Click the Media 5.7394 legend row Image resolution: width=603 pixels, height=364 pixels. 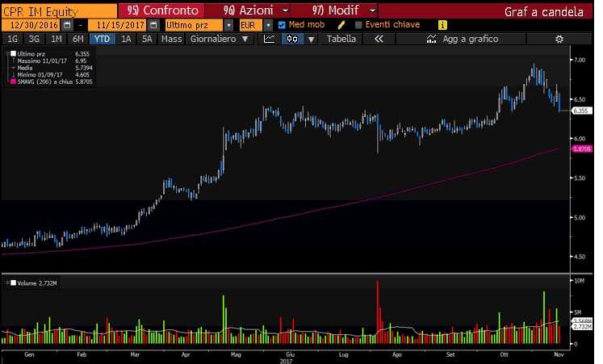click(x=52, y=68)
